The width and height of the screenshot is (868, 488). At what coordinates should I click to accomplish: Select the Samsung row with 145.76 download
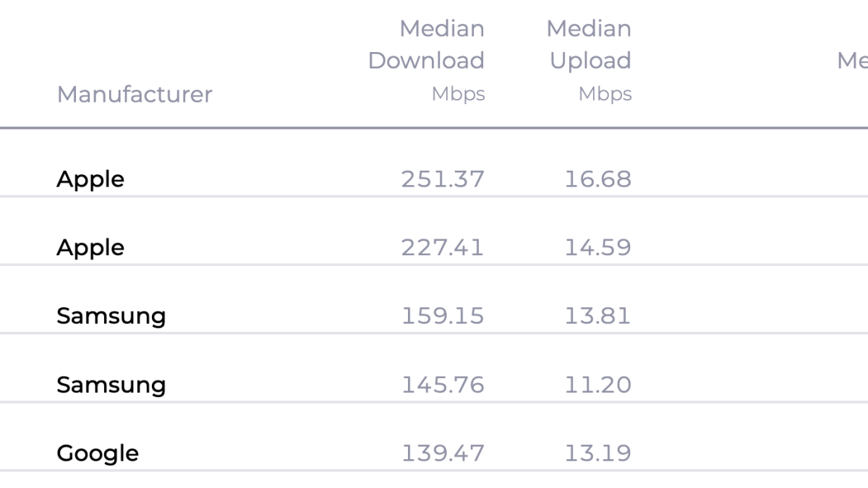(x=111, y=385)
